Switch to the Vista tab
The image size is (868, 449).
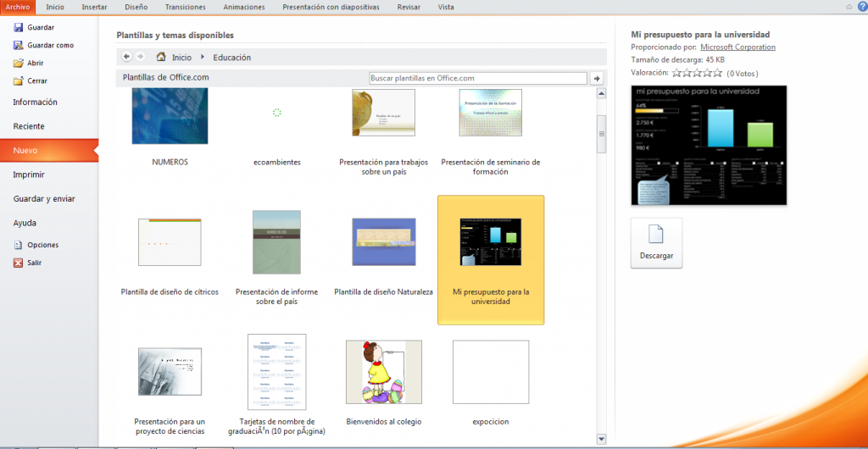click(446, 7)
